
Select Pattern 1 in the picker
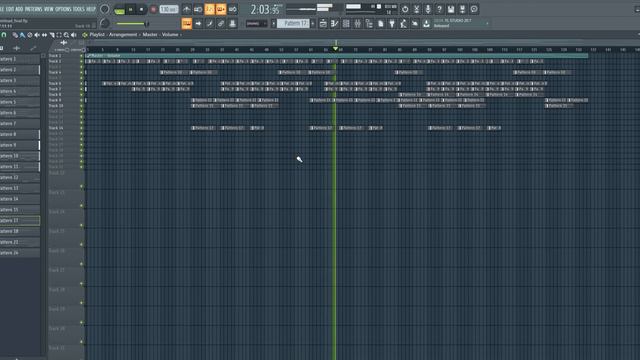point(20,59)
